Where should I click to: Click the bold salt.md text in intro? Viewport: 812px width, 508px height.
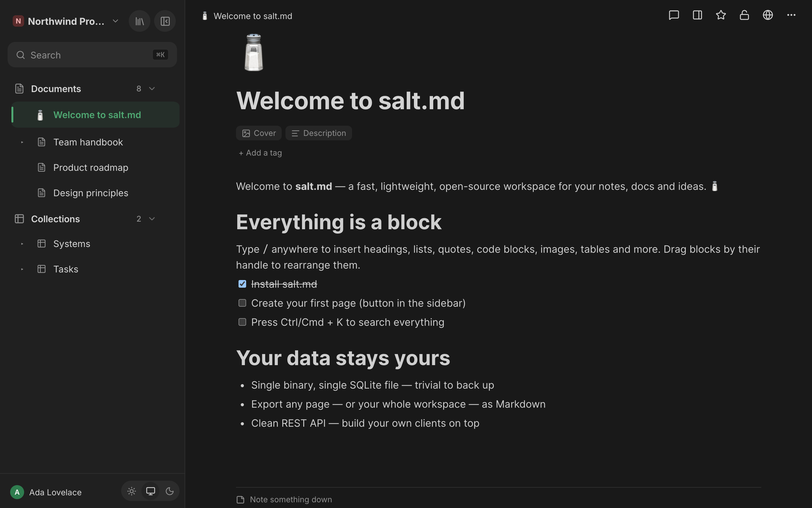(x=314, y=186)
